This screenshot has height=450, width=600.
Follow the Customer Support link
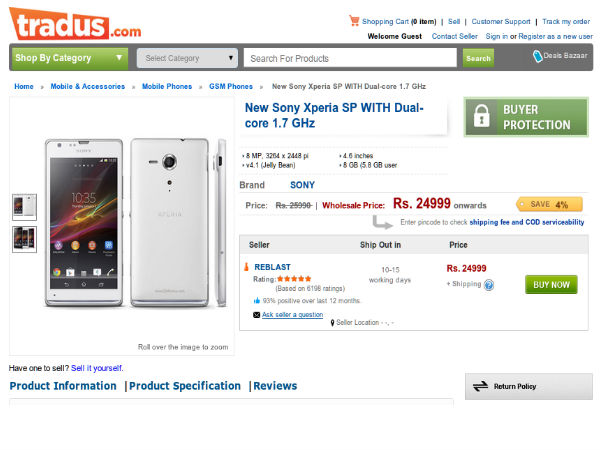[x=501, y=21]
